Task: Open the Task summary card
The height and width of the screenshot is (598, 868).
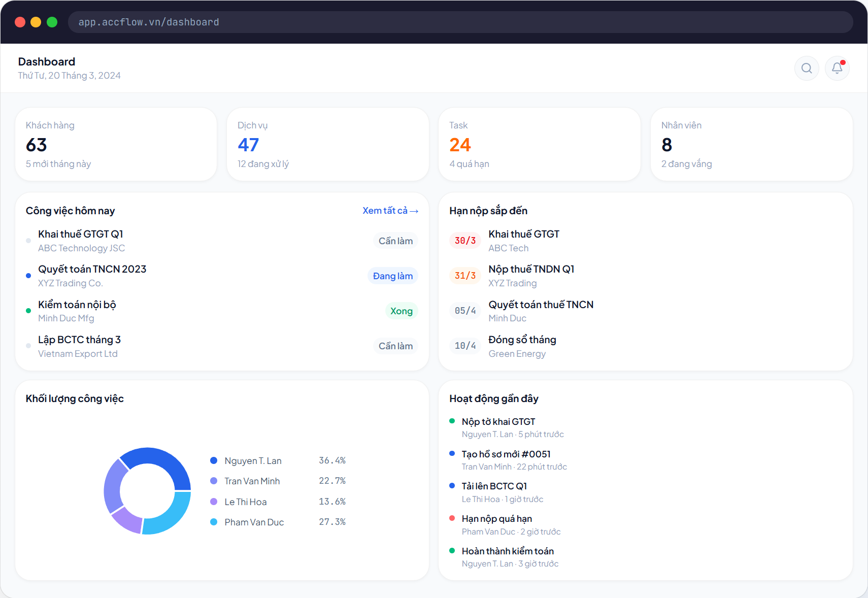Action: (x=540, y=144)
